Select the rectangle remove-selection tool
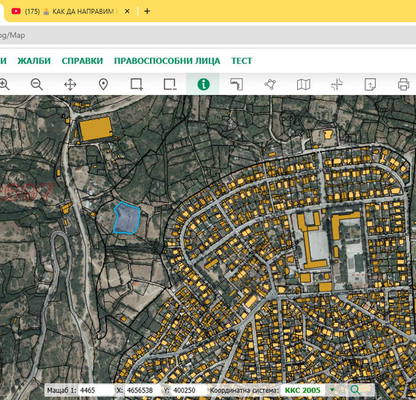 tap(170, 85)
